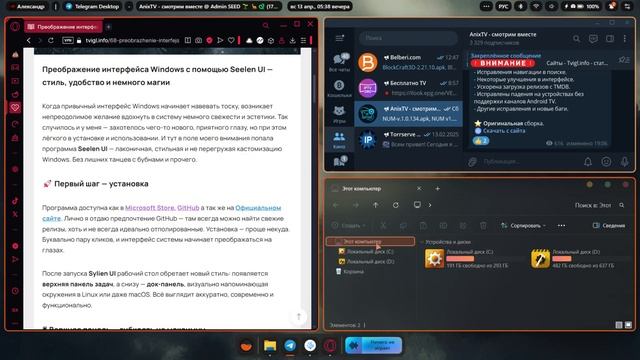Open channel comments icon in Telegram header
Screen dimensions: 640x360
point(593,39)
